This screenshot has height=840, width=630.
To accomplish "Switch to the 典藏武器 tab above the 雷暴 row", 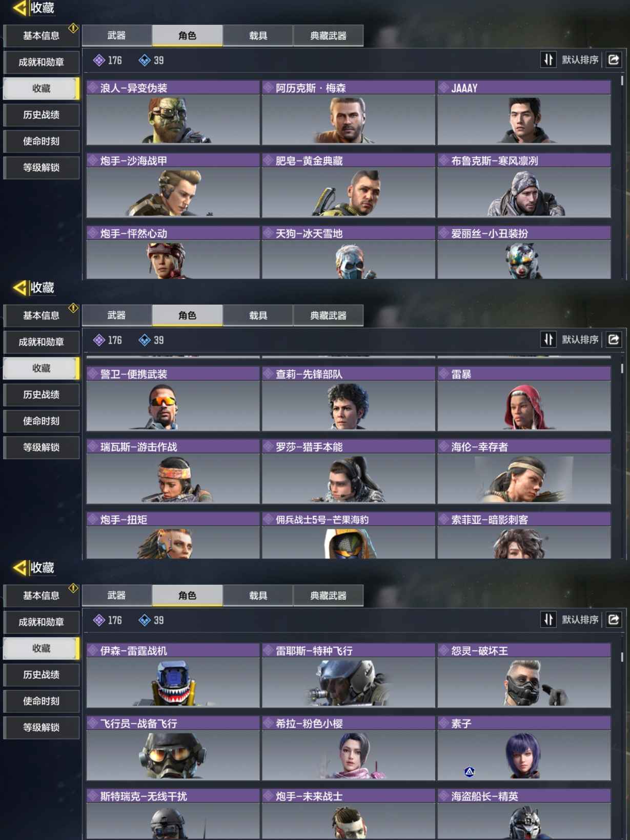I will [328, 315].
